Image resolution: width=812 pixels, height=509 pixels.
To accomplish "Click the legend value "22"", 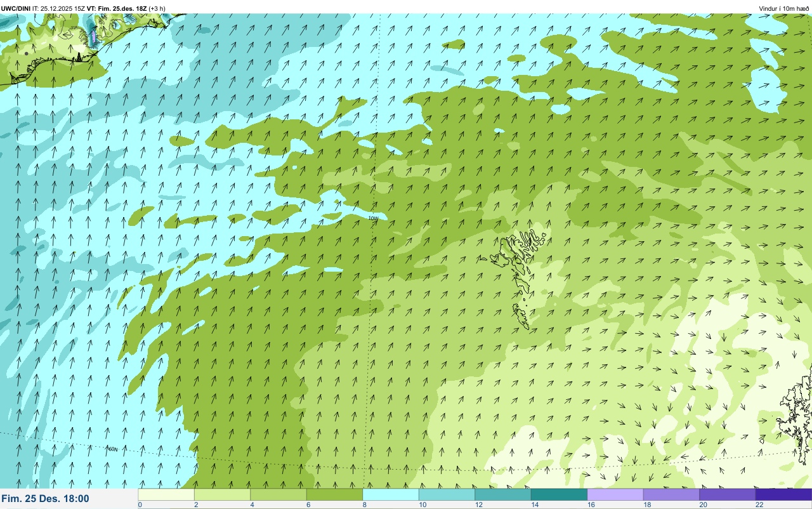I will coord(759,505).
